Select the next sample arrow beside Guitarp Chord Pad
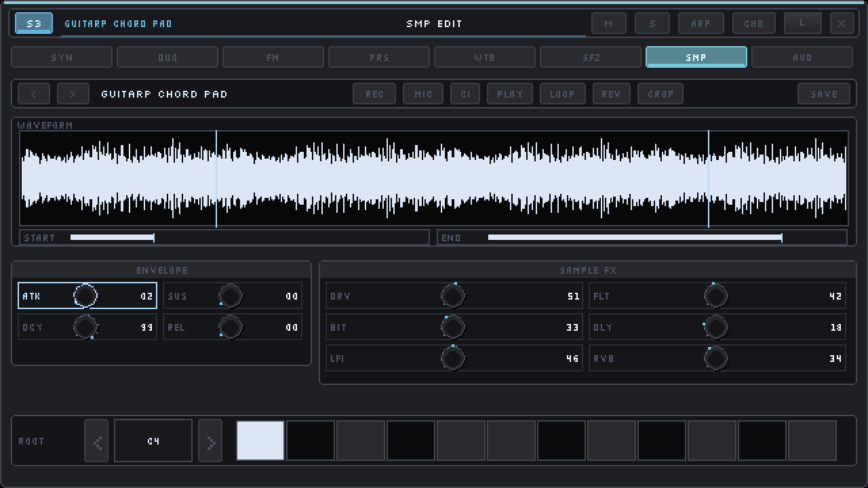 pos(73,94)
